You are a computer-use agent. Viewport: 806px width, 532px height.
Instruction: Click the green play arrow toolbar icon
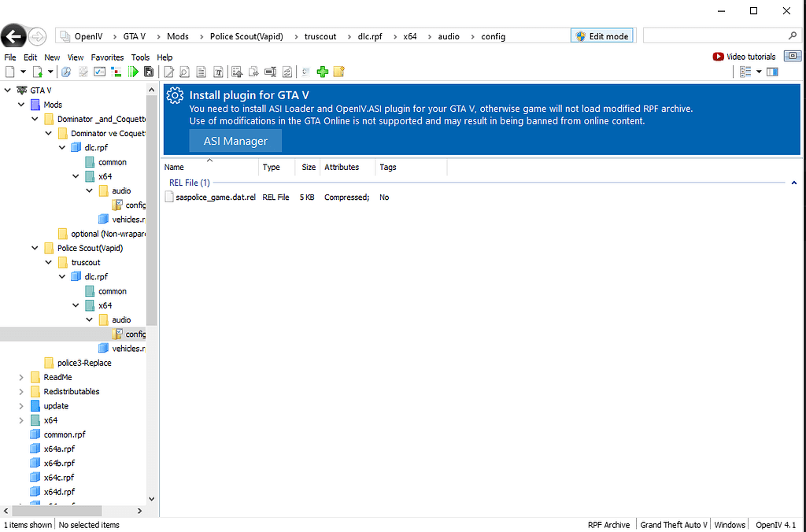click(134, 72)
